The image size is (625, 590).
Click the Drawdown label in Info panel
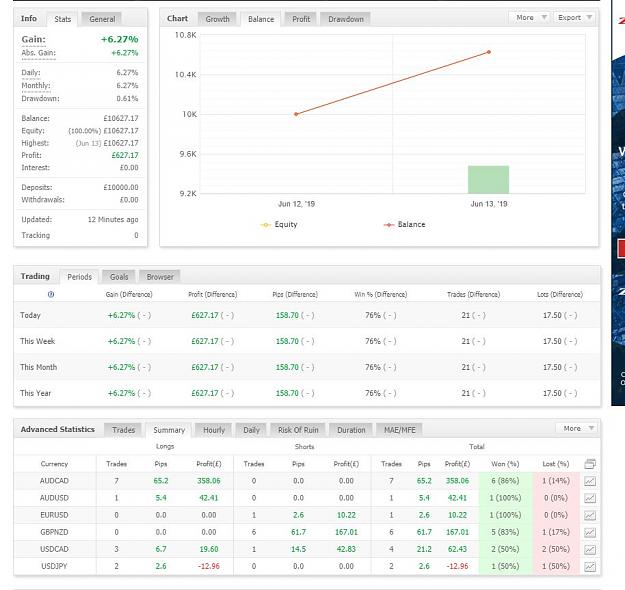click(x=40, y=98)
